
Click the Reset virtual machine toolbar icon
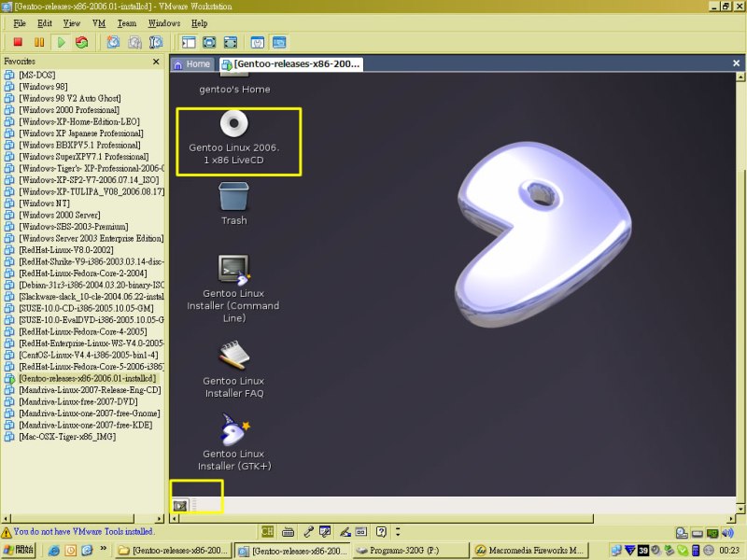82,42
